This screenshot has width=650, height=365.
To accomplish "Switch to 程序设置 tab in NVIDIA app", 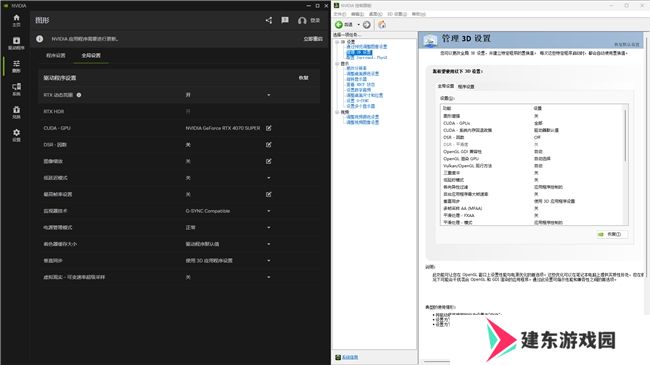I will (56, 56).
